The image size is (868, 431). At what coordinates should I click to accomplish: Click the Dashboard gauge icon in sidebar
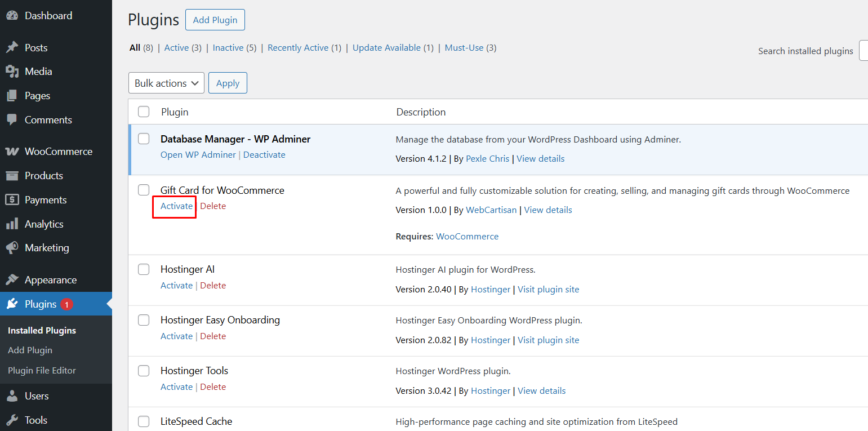point(12,16)
